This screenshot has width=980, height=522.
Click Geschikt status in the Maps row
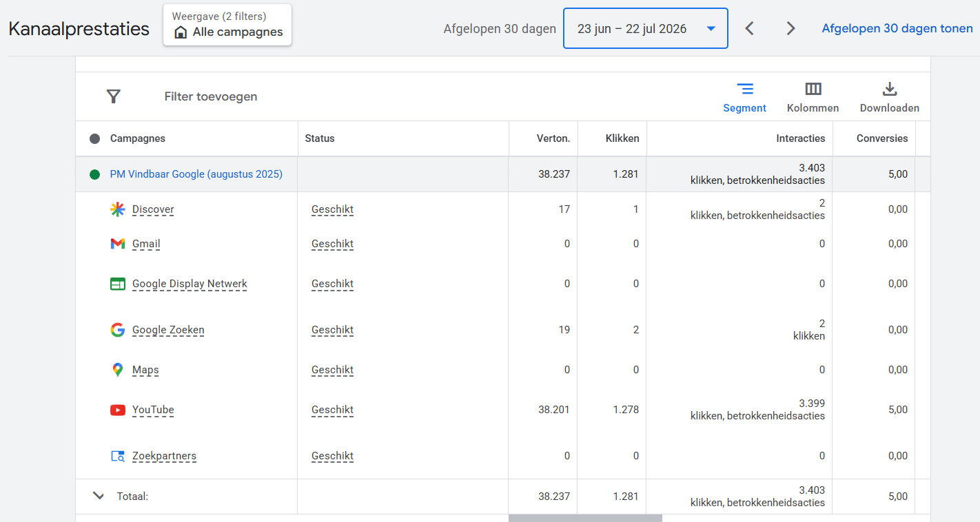click(x=332, y=370)
